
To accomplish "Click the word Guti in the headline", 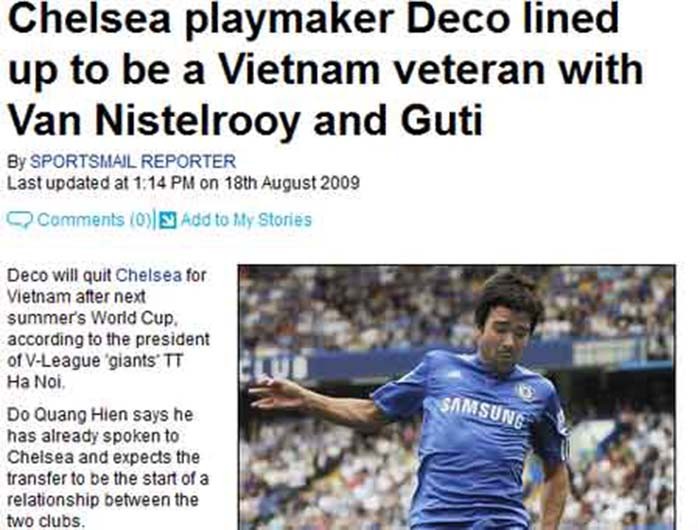I will tap(442, 121).
